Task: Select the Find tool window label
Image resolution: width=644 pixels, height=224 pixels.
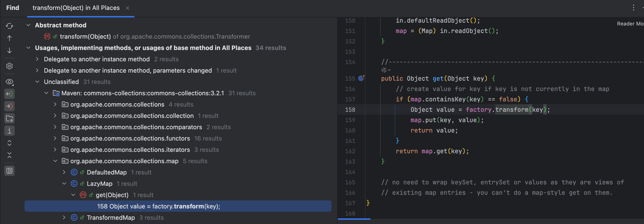Action: tap(13, 8)
